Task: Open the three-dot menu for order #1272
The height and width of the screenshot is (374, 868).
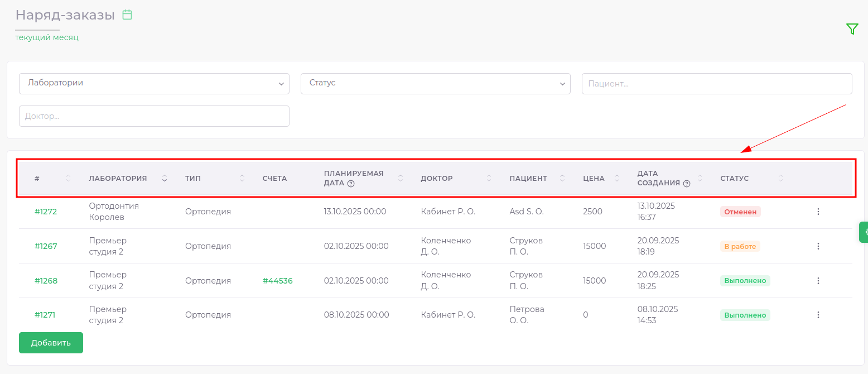Action: [818, 212]
